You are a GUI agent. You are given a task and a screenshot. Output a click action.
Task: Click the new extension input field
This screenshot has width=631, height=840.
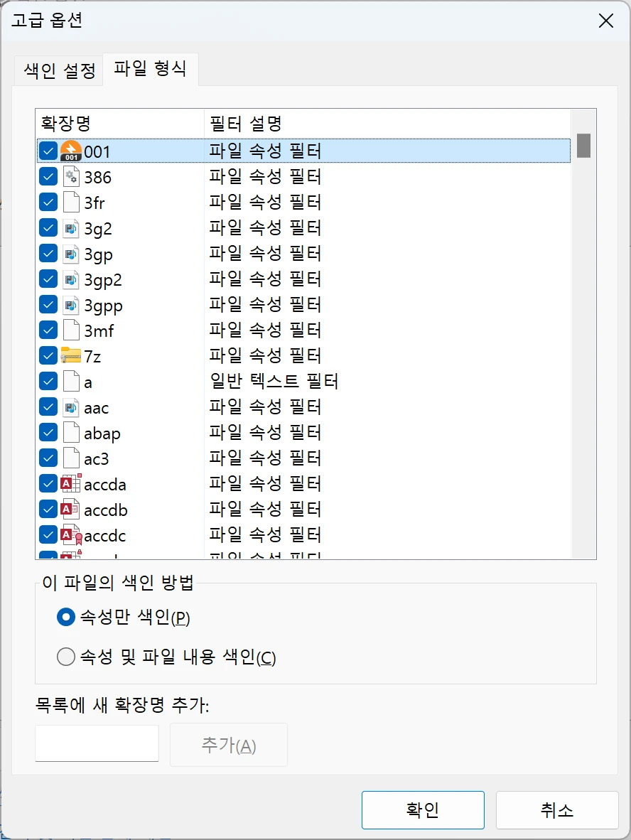click(96, 742)
